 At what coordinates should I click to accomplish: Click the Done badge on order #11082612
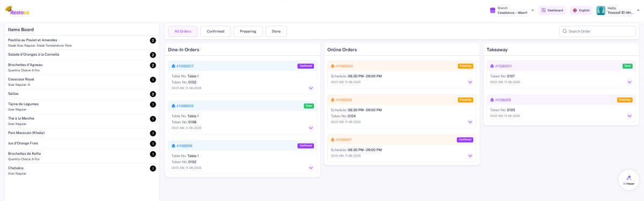pyautogui.click(x=309, y=106)
